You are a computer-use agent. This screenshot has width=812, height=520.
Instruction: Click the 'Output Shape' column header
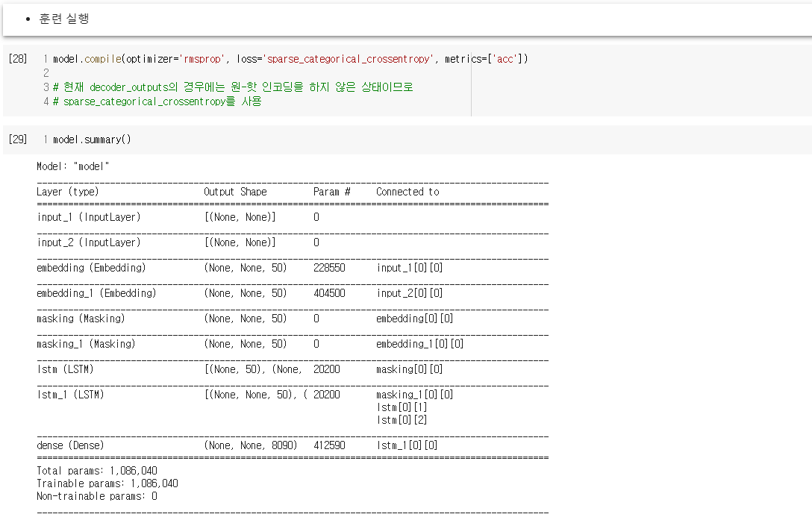[x=235, y=192]
